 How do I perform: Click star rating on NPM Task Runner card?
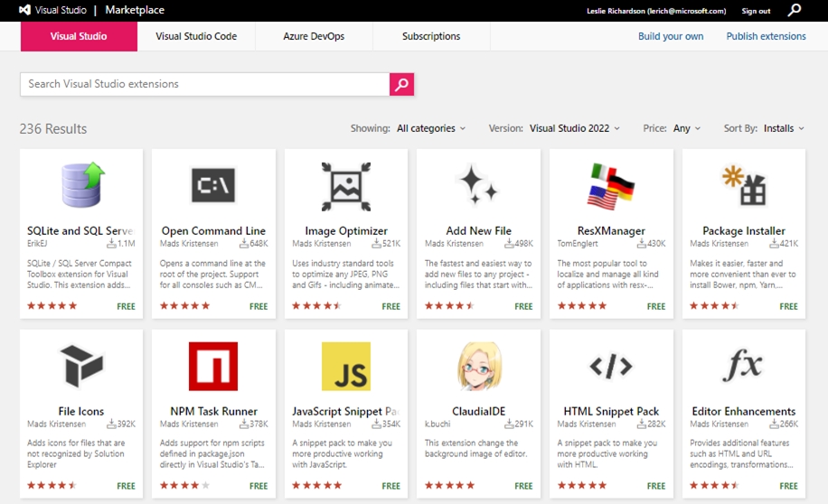(x=184, y=486)
